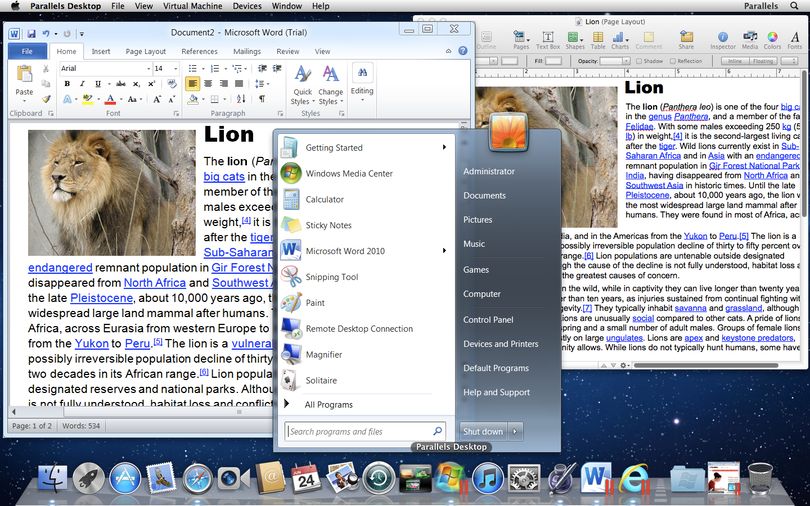Expand shutdown options arrow beside Shut down

click(x=515, y=432)
